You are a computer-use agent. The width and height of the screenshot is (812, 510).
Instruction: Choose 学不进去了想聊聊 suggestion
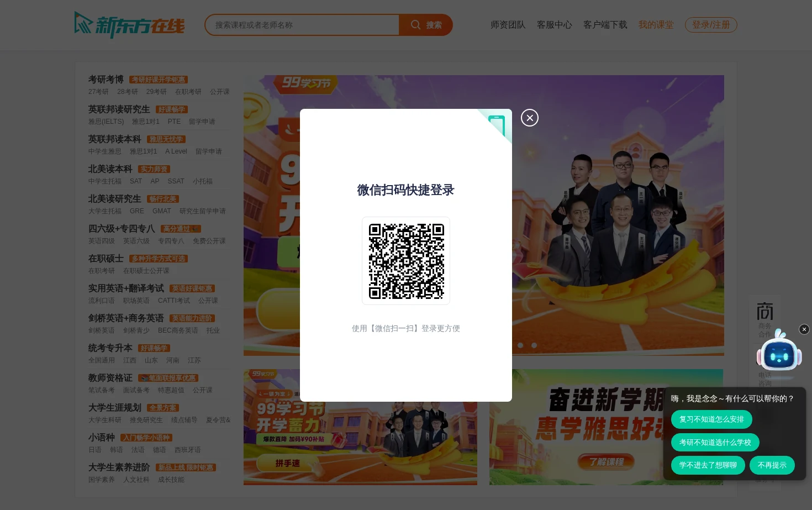pos(708,465)
